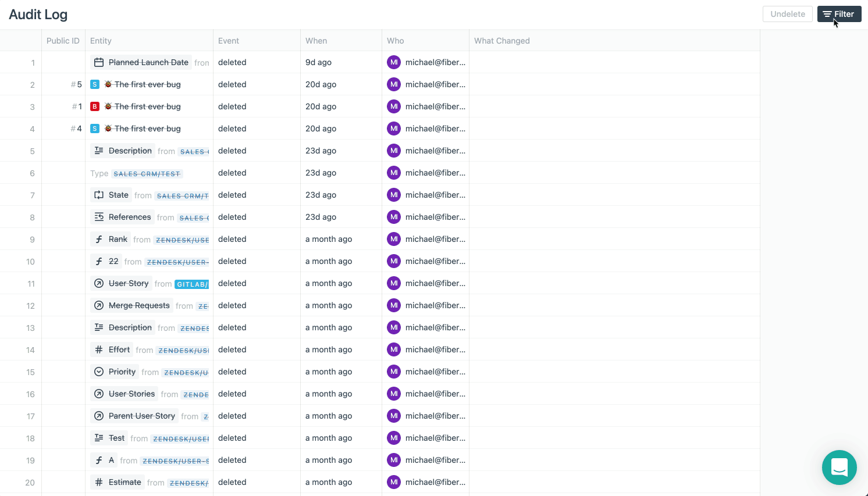Screen dimensions: 868x496
Task: Open the chat support bubble
Action: coord(839,468)
